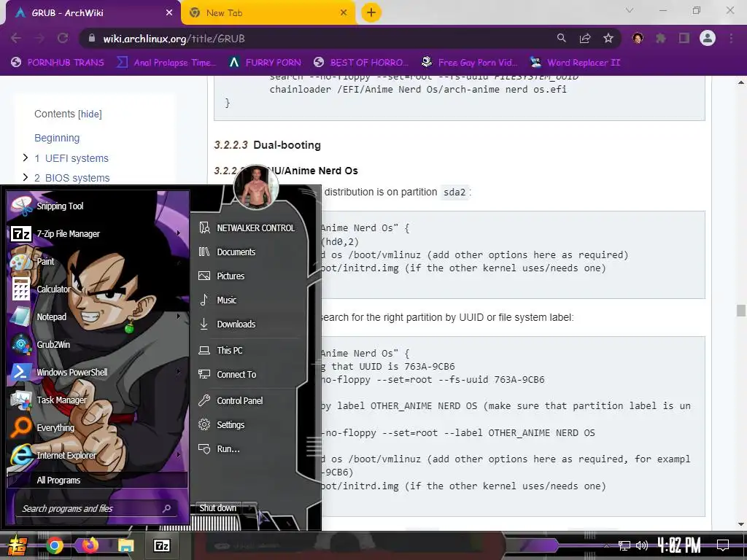Go back in browser history

point(16,38)
